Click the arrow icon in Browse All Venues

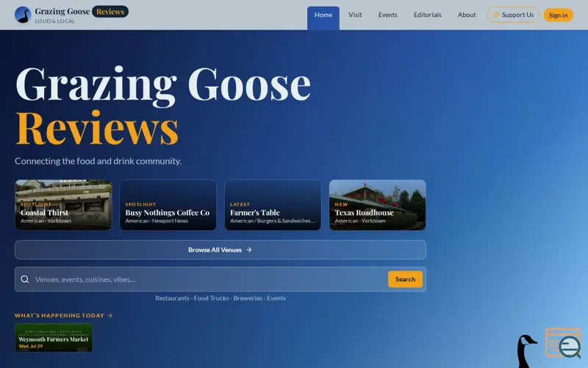(x=249, y=250)
